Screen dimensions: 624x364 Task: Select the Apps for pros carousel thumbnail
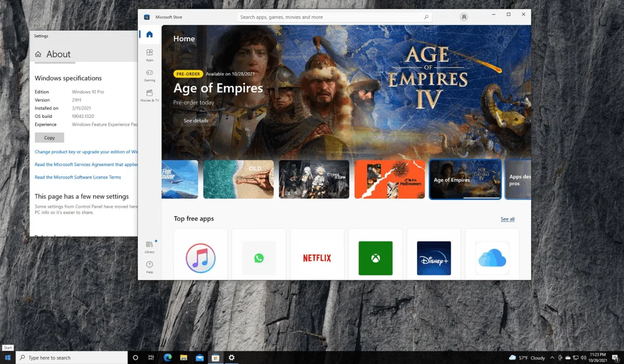pyautogui.click(x=518, y=180)
